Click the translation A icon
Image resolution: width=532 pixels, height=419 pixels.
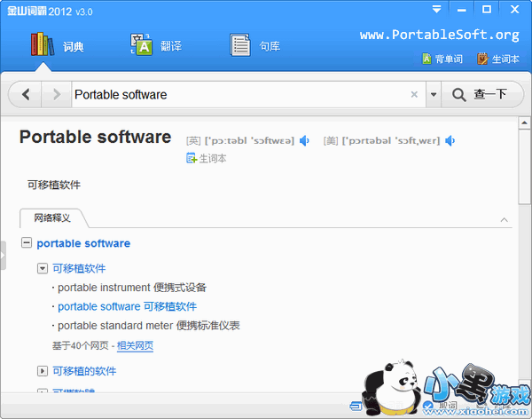pyautogui.click(x=141, y=44)
